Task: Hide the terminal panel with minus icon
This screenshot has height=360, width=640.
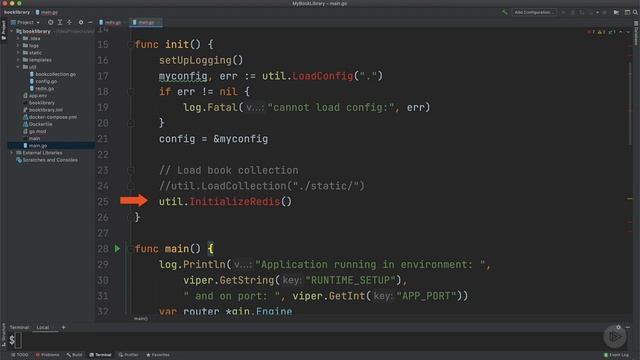Action: click(628, 327)
